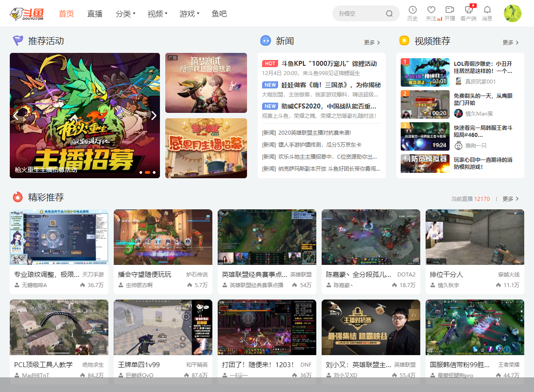The image size is (534, 392).
Task: Open the 直播 tab
Action: (95, 14)
